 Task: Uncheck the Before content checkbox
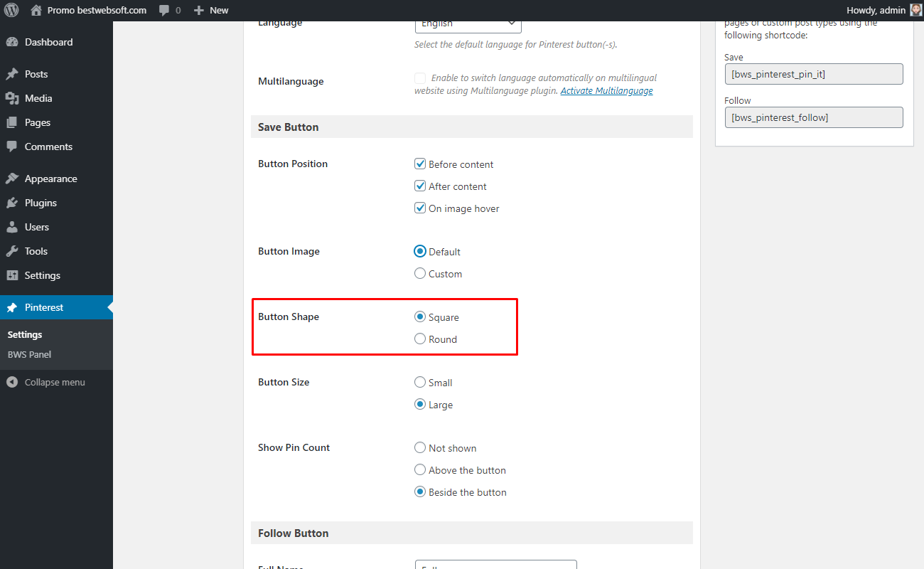[x=420, y=164]
